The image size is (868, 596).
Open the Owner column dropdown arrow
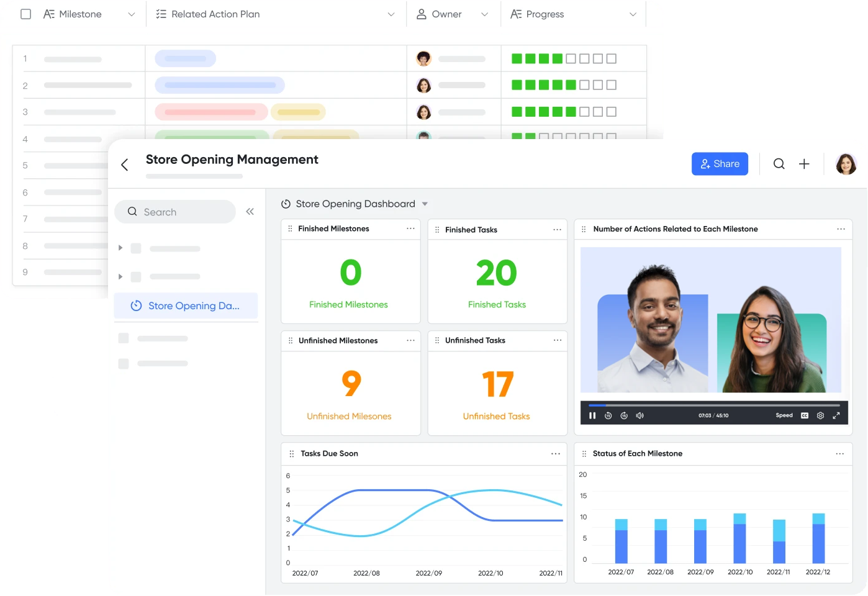[x=484, y=14]
